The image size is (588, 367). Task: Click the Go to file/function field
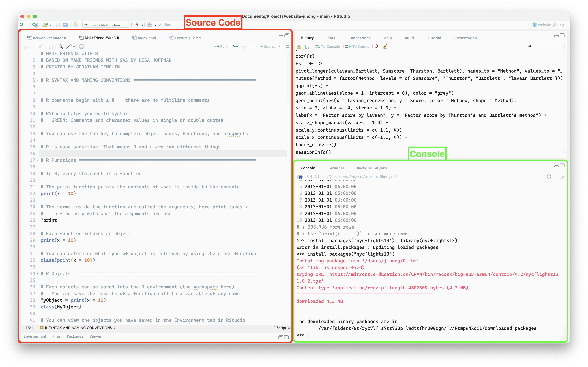coord(106,25)
